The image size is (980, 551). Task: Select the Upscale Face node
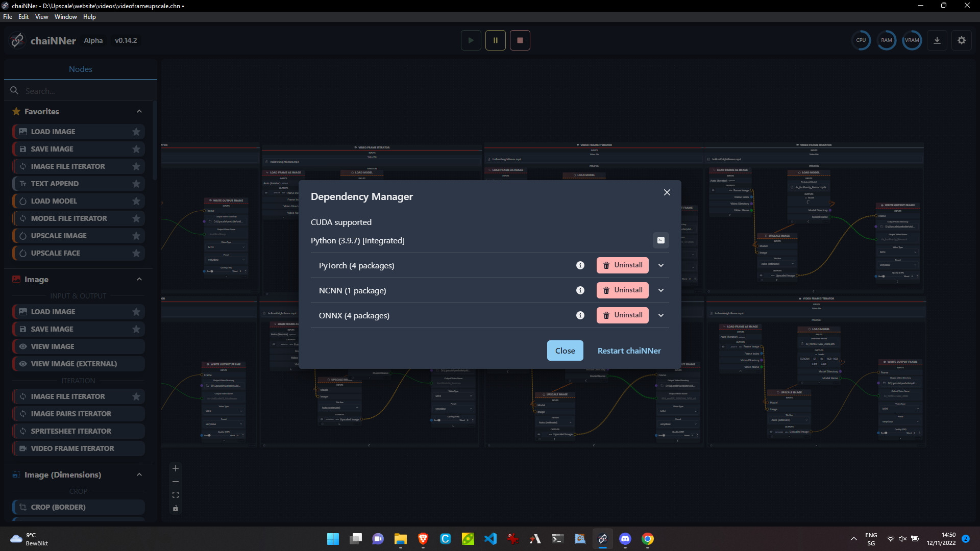(x=78, y=253)
